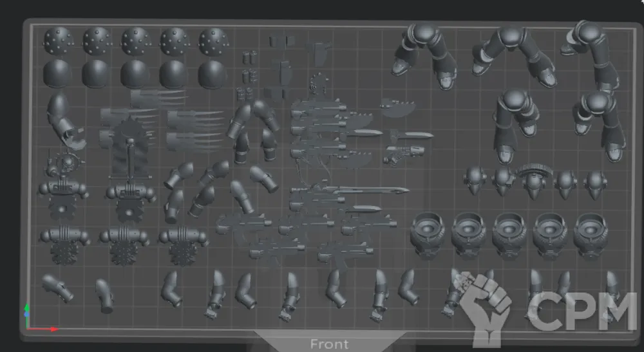The height and width of the screenshot is (352, 644).
Task: Click the Front view label
Action: (329, 344)
